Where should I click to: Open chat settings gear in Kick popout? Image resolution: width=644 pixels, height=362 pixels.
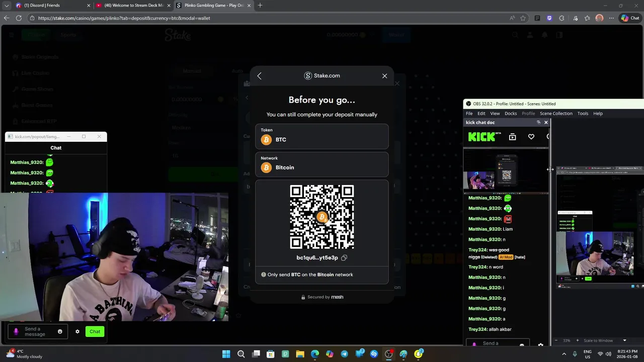click(x=77, y=331)
